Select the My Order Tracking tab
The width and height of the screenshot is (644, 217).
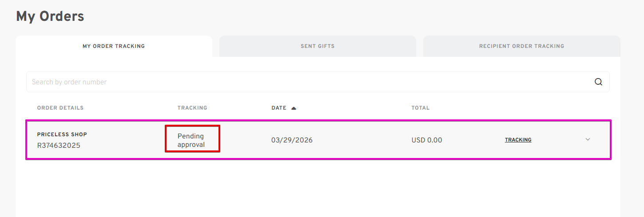click(x=114, y=46)
